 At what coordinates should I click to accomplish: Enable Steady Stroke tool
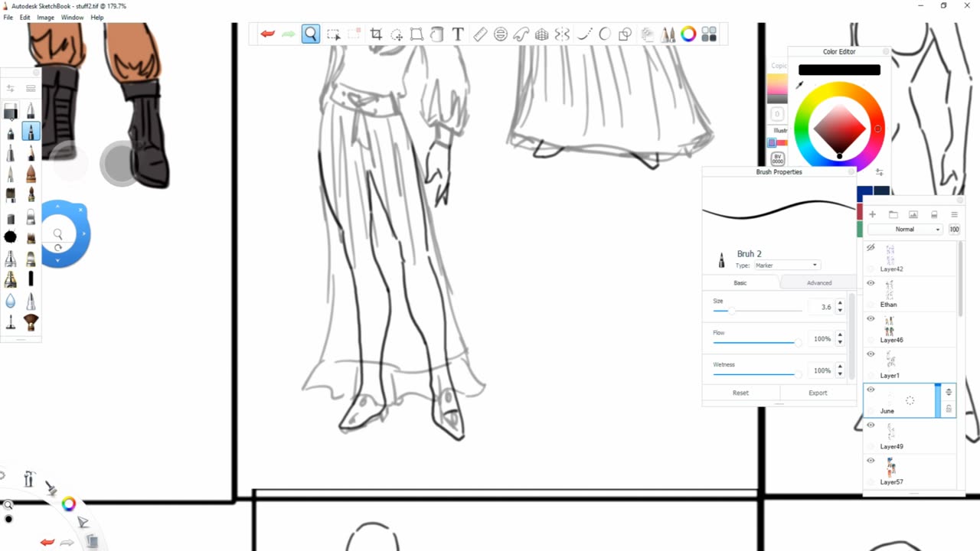click(x=584, y=34)
